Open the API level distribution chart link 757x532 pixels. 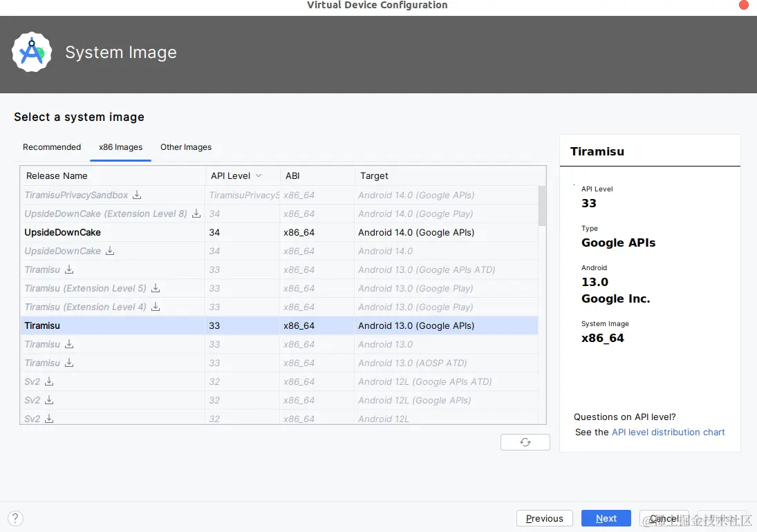[668, 433]
